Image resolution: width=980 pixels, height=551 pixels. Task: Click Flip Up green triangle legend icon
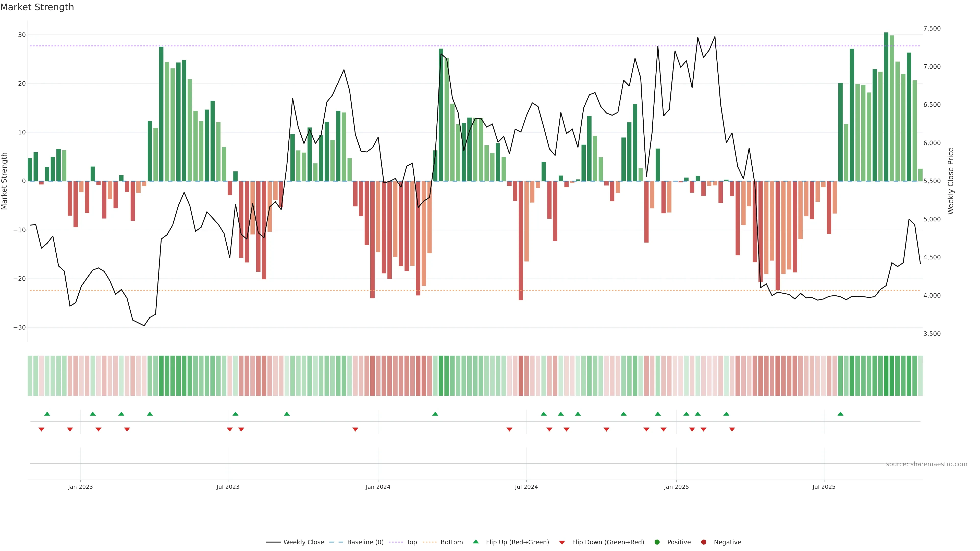coord(475,542)
